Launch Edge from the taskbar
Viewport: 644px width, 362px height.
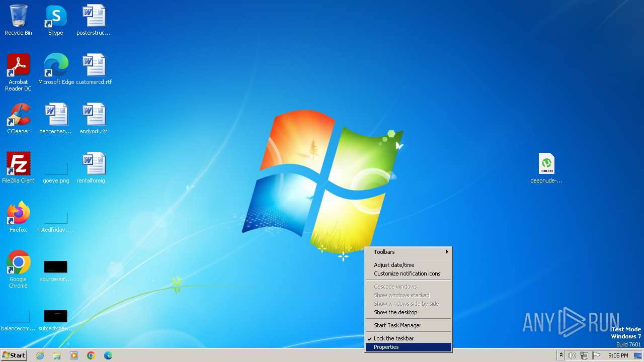[x=108, y=355]
